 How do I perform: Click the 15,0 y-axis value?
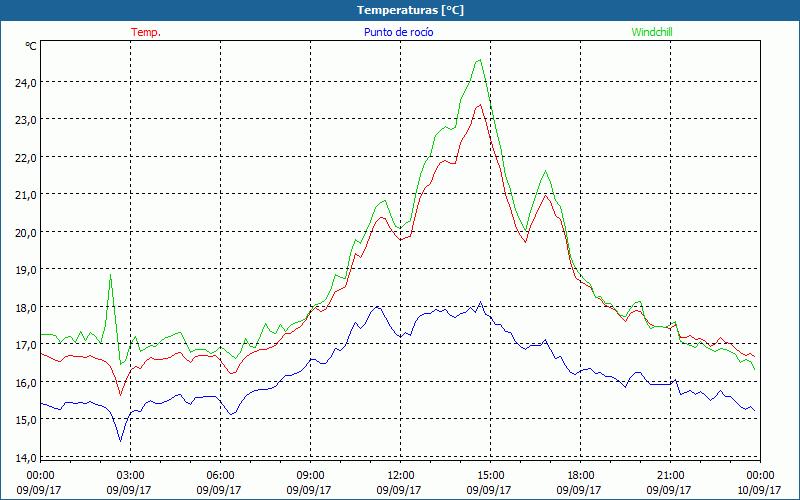[x=26, y=420]
